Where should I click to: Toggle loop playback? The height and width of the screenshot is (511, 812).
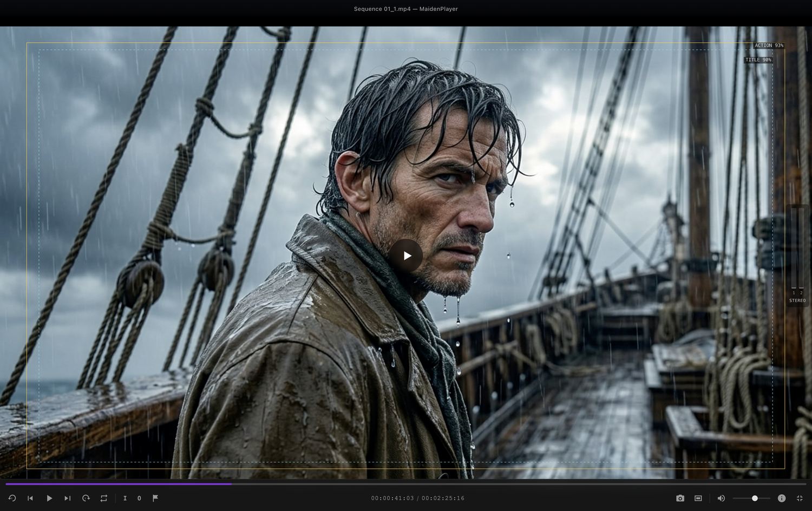coord(104,498)
